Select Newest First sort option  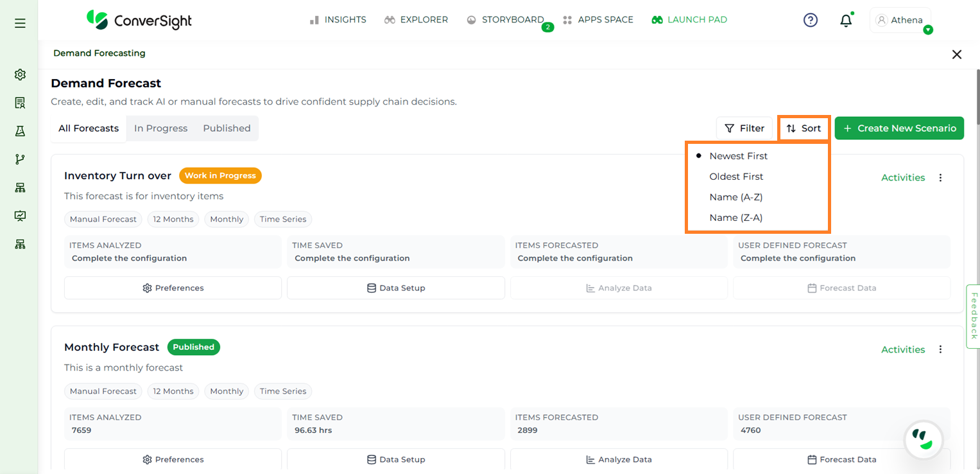738,156
